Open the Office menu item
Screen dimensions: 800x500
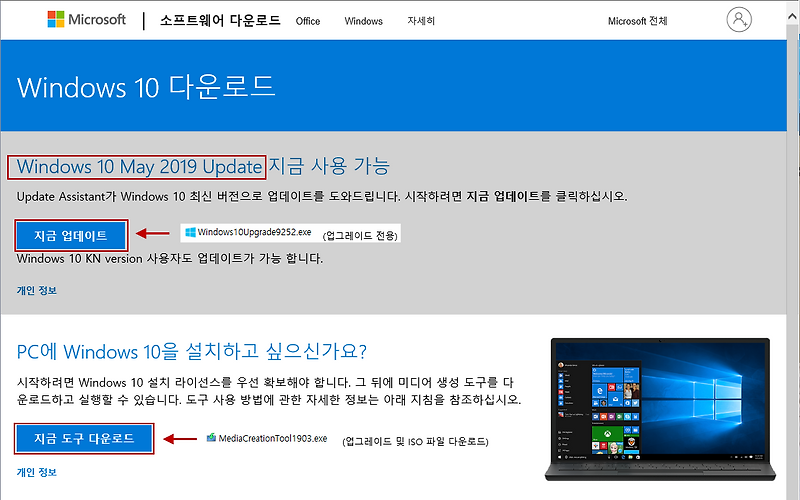308,21
